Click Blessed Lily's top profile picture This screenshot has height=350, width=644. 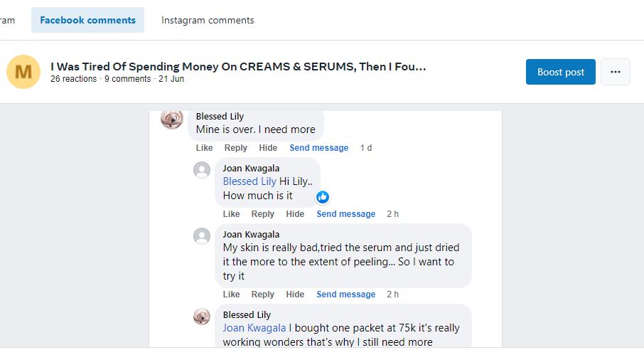pyautogui.click(x=172, y=119)
